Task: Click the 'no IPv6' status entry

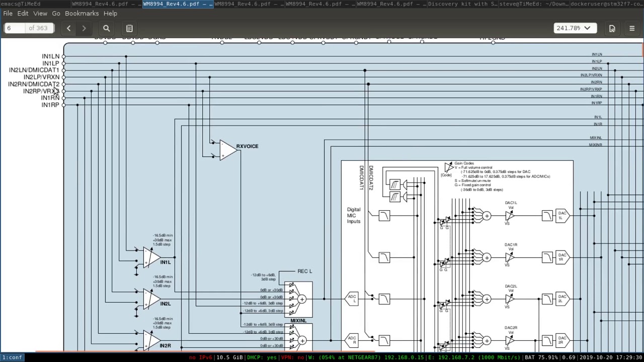Action: 200,357
